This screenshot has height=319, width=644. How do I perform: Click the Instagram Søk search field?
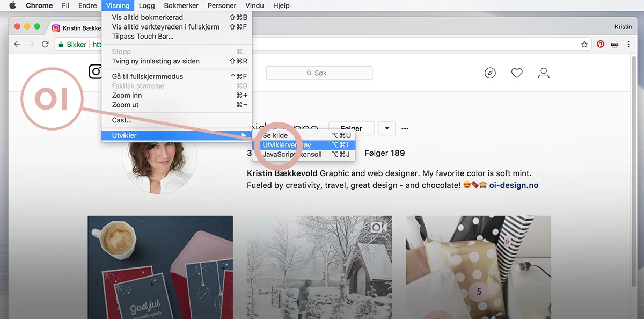tap(319, 73)
